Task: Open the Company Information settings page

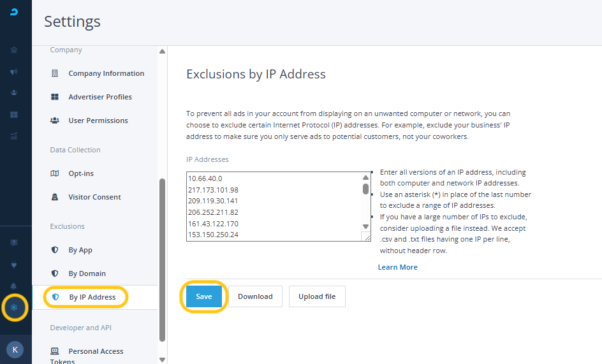Action: pos(106,73)
